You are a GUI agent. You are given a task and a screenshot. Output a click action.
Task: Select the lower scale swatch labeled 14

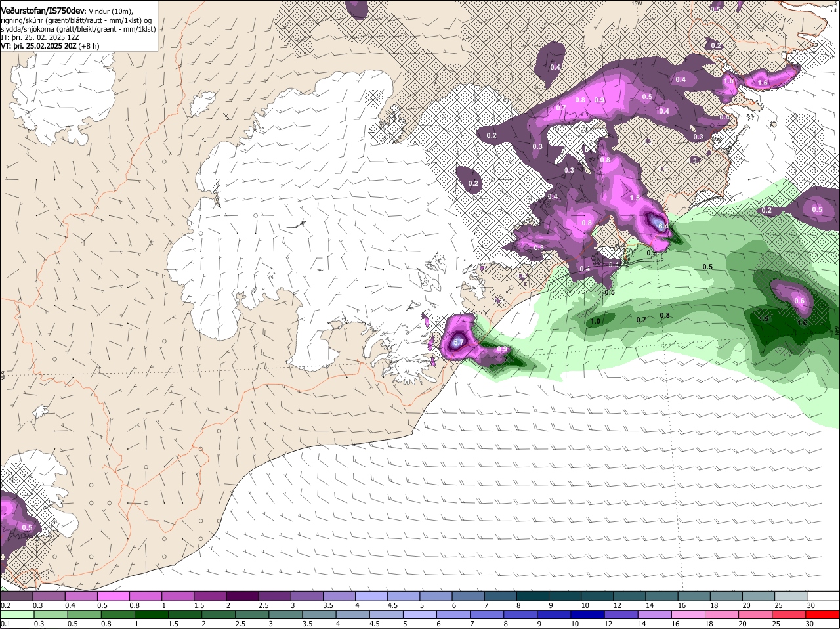click(655, 615)
